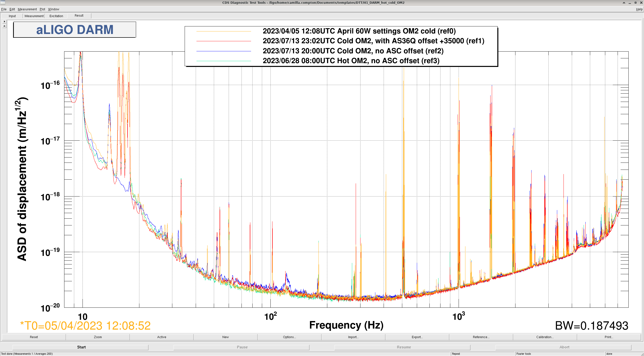Open the File menu
Image resolution: width=644 pixels, height=356 pixels.
coord(4,9)
